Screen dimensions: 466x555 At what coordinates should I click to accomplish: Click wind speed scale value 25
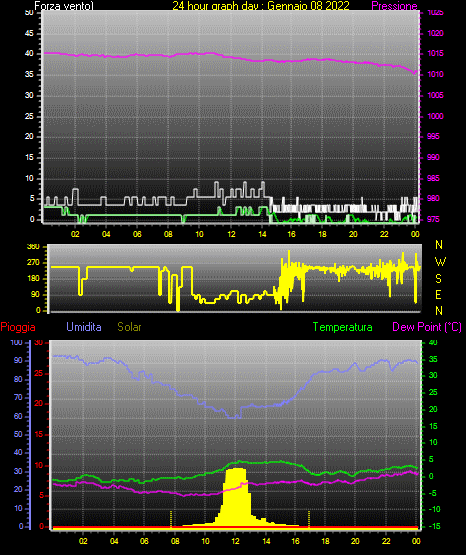pyautogui.click(x=29, y=116)
